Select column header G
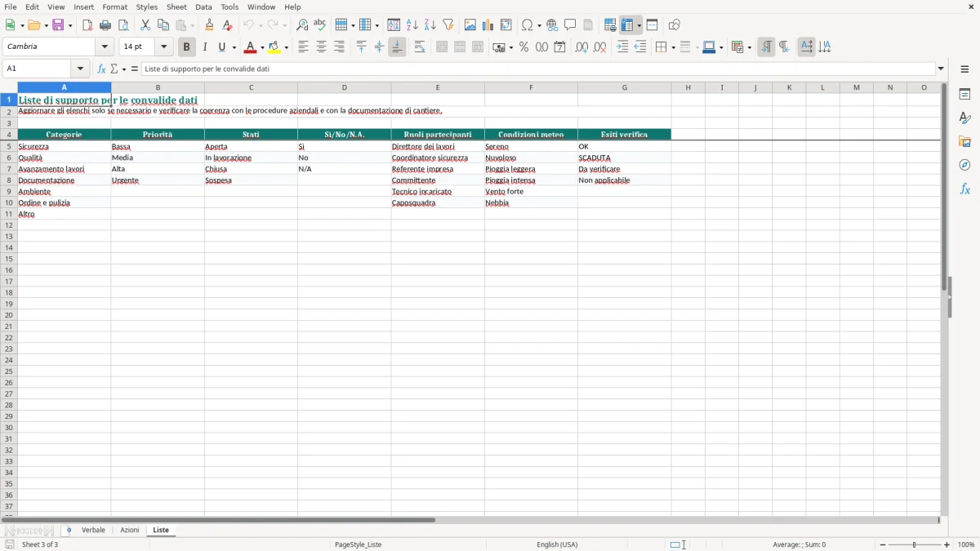 pos(625,87)
